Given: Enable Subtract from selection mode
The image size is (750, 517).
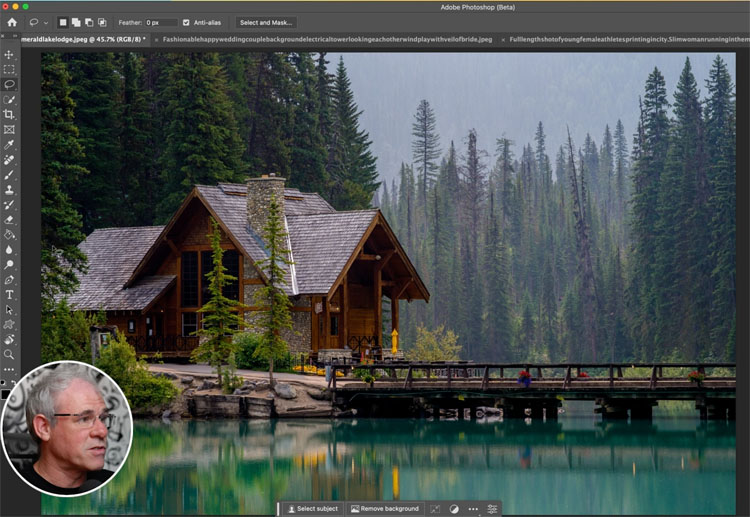Looking at the screenshot, I should (90, 22).
